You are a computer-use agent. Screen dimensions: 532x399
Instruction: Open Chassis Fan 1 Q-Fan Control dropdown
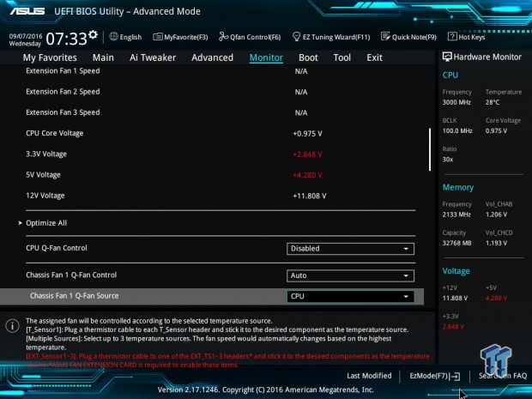(350, 275)
